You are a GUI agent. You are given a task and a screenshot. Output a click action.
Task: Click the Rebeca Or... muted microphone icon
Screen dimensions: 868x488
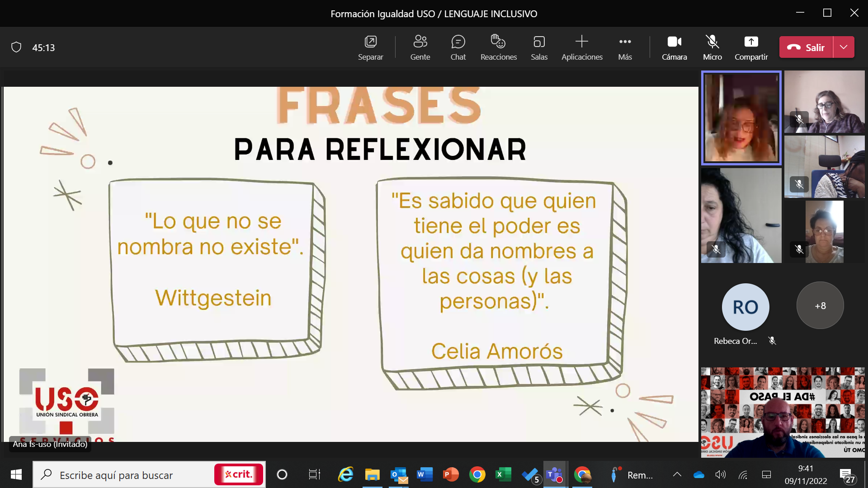click(x=772, y=341)
